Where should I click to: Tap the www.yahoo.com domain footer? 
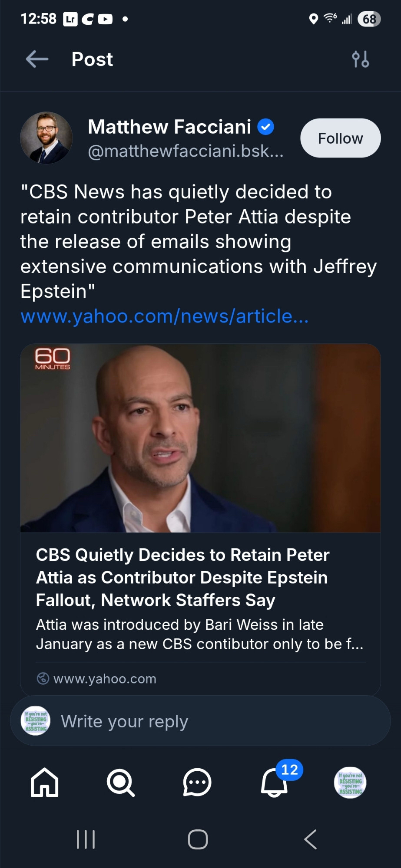click(x=104, y=679)
